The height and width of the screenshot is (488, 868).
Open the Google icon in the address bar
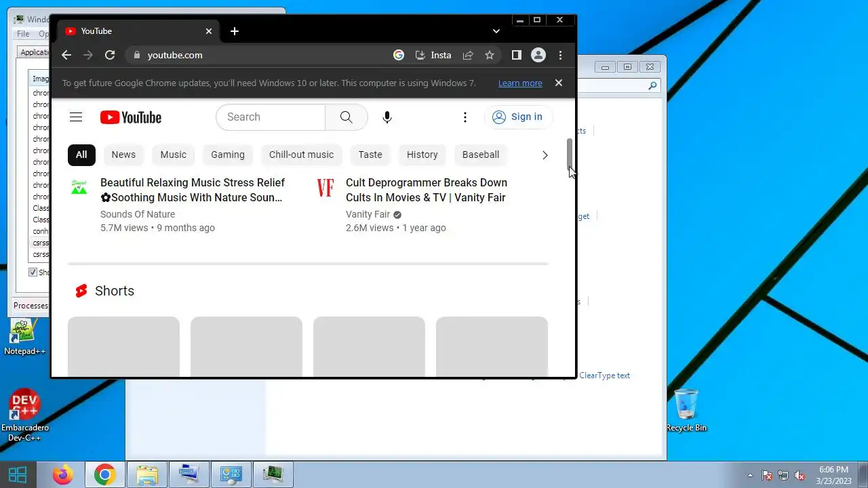(399, 55)
